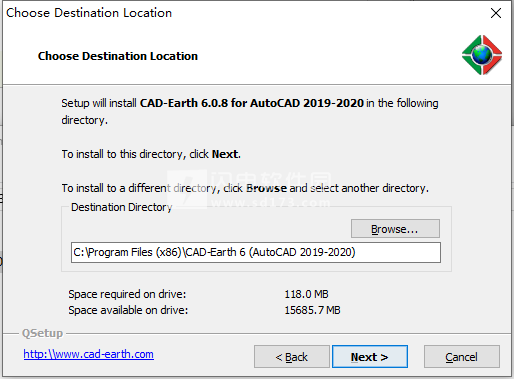Click the QSetup label at the bottom
The height and width of the screenshot is (379, 514).
pos(42,333)
